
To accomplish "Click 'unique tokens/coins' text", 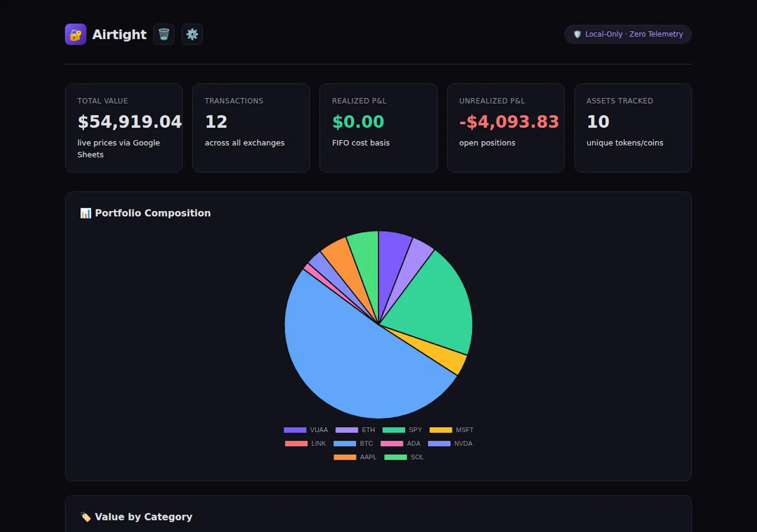I will [625, 143].
